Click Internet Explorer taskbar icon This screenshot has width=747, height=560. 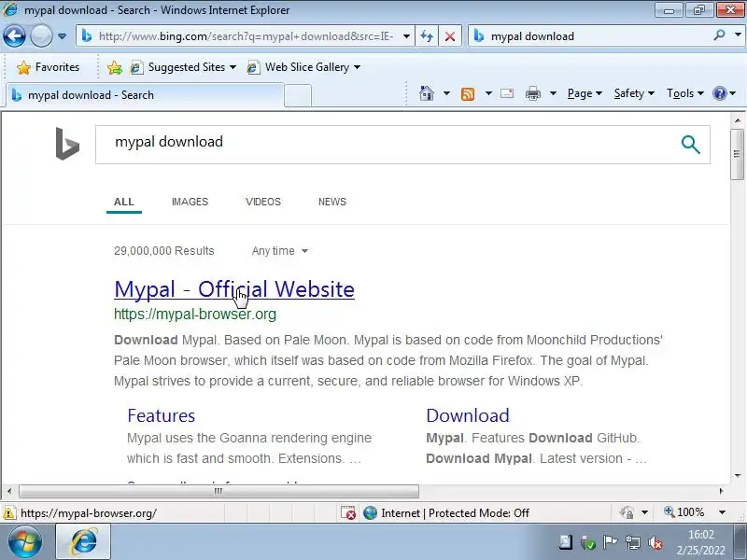point(83,542)
